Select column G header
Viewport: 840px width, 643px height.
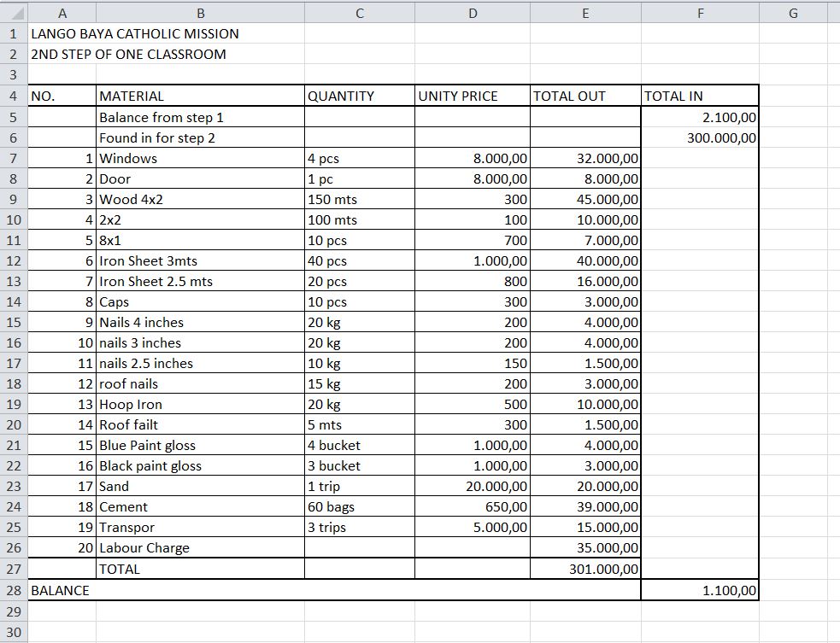pos(793,13)
